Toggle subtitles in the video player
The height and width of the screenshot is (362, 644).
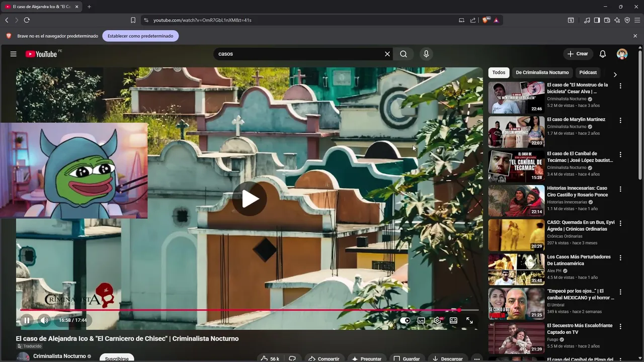[x=421, y=320]
